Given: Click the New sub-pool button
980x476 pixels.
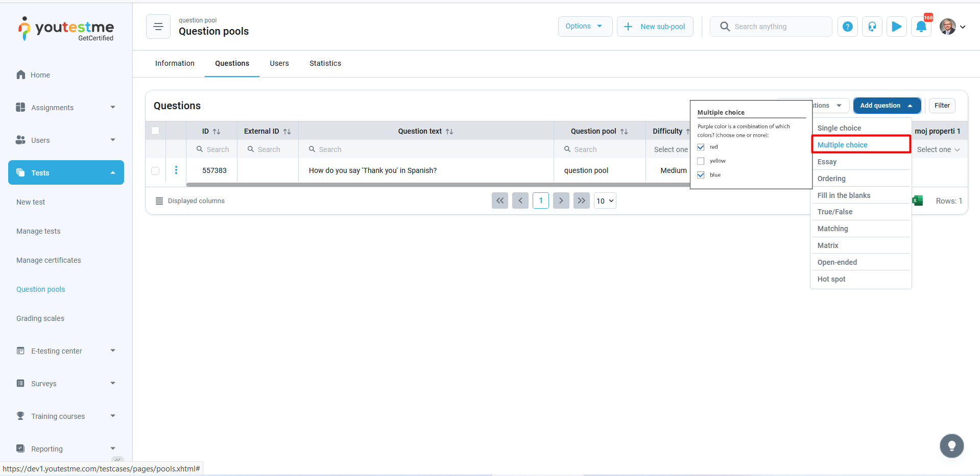Looking at the screenshot, I should (x=655, y=27).
